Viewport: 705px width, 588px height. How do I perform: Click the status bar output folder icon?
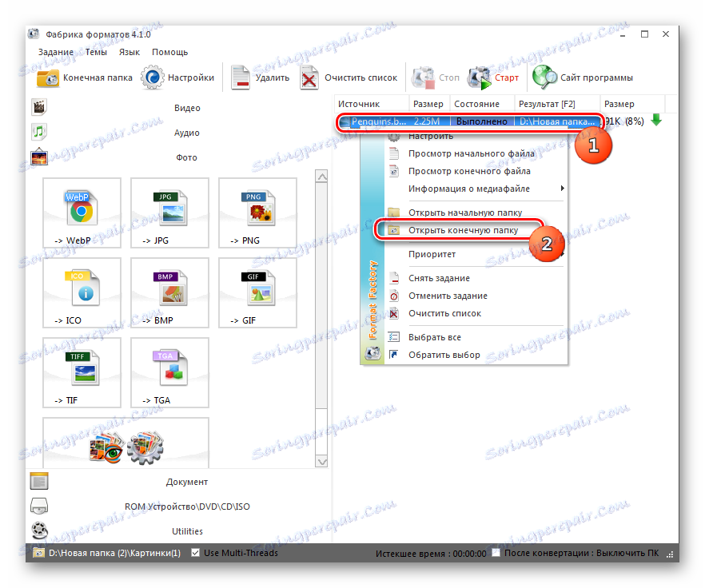(x=40, y=553)
